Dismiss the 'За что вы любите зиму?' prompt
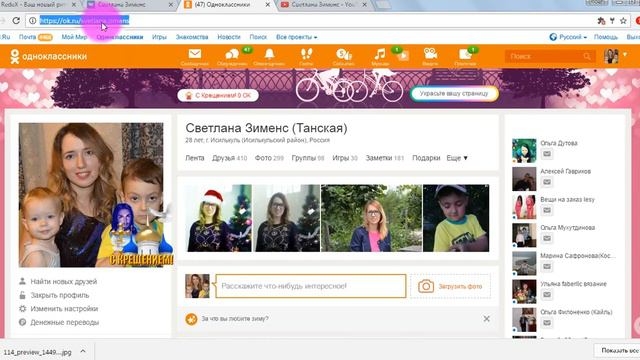Screen dimensions: 640x360 pos(487,319)
